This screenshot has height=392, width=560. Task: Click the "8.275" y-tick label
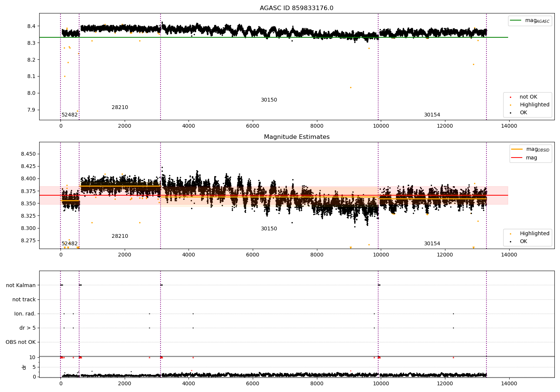29,241
